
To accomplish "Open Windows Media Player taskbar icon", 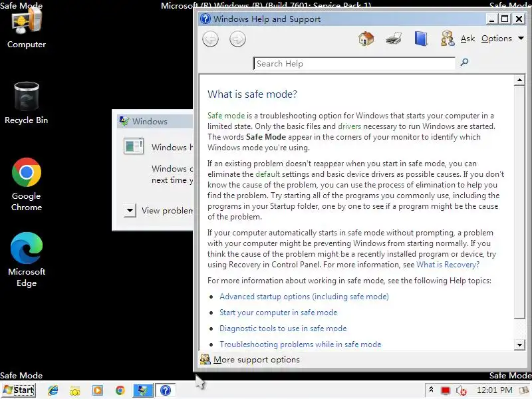I will [97, 390].
